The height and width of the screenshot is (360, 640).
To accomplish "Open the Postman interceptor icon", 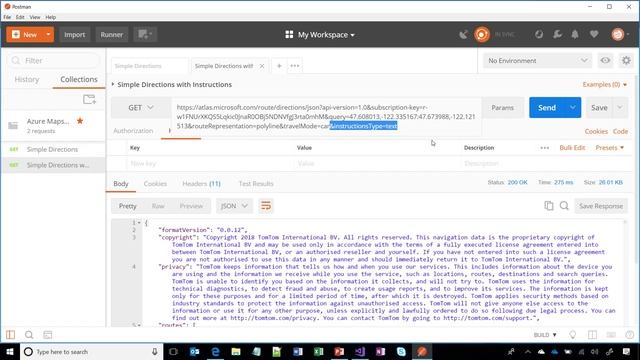I will click(x=539, y=35).
